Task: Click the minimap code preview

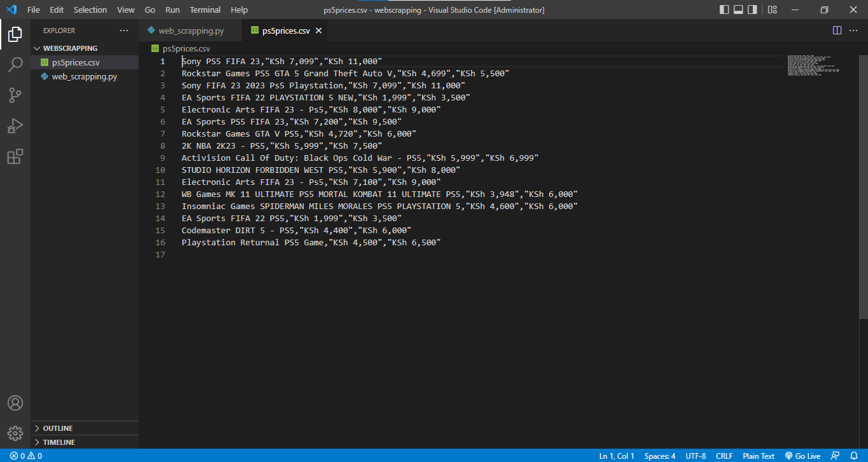Action: pos(813,65)
